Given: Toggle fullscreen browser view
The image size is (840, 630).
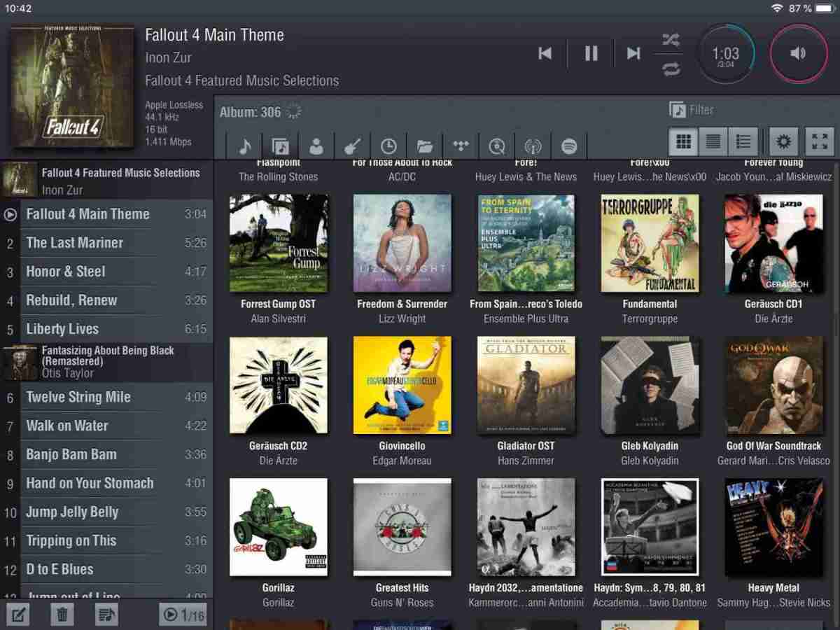Looking at the screenshot, I should tap(820, 142).
